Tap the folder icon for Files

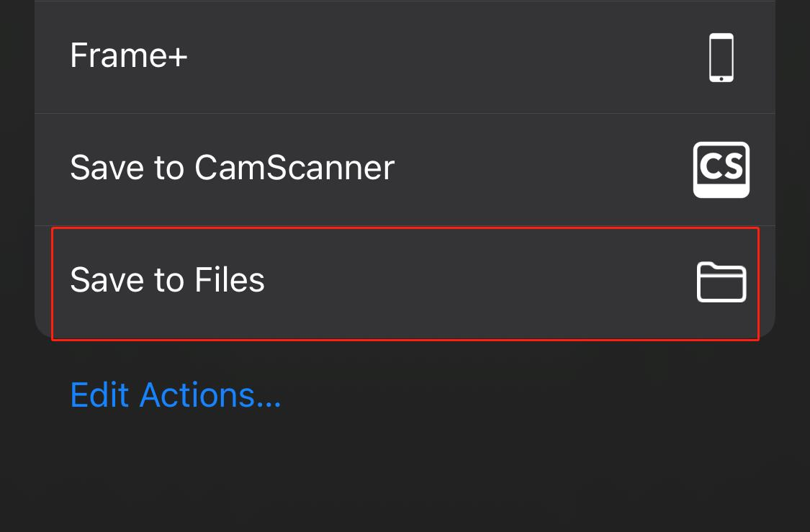point(721,281)
